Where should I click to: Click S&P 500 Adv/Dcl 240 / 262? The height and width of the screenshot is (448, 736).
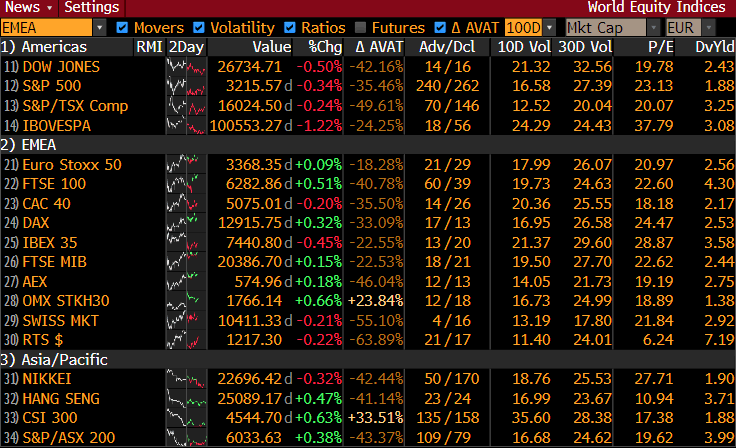click(447, 86)
